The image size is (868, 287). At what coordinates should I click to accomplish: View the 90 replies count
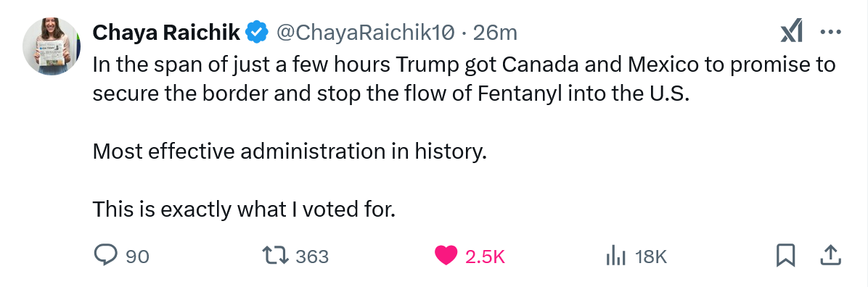click(x=137, y=257)
